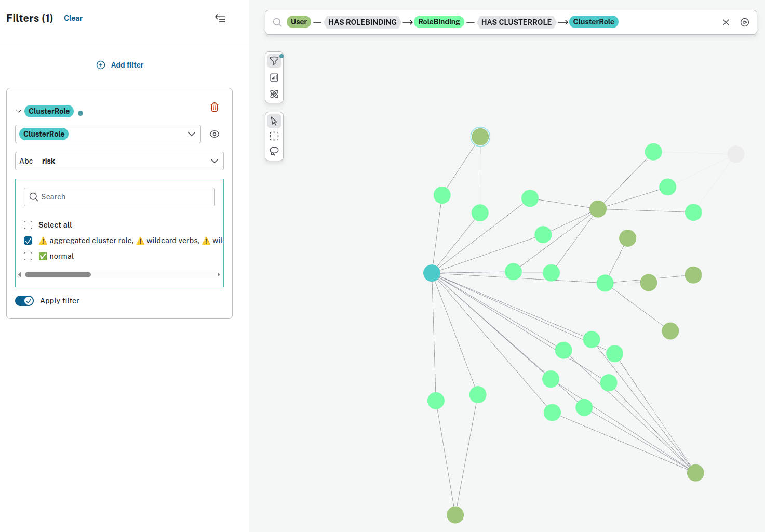Activate the lasso selection tool
Image resolution: width=765 pixels, height=532 pixels.
tap(274, 151)
